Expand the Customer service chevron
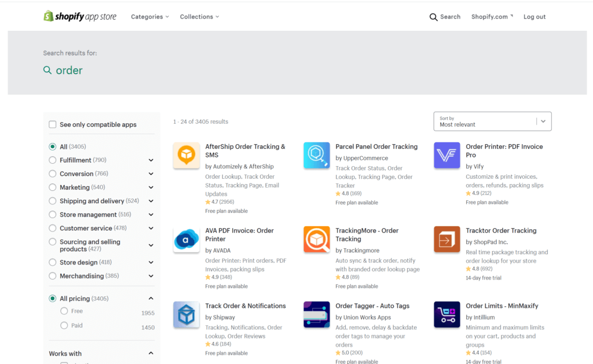This screenshot has width=593, height=364. tap(151, 229)
